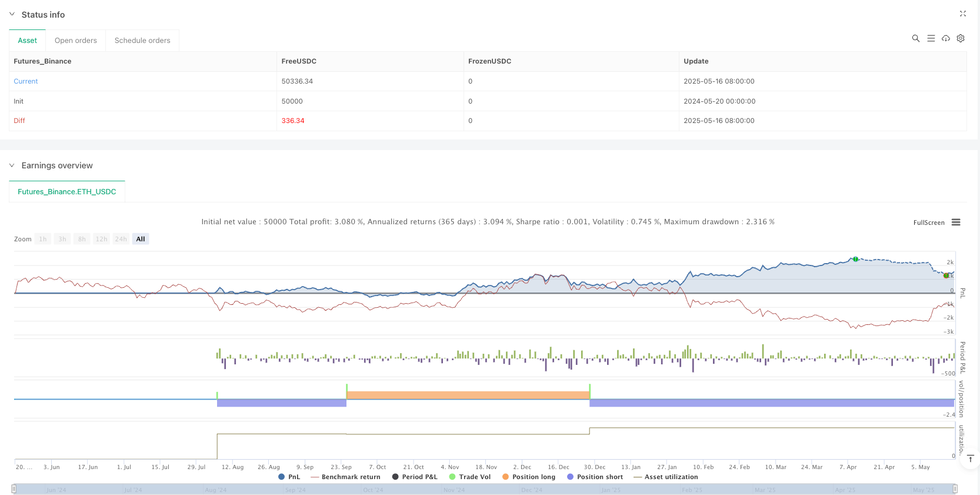
Task: Click the expand icon at top right
Action: [x=962, y=14]
